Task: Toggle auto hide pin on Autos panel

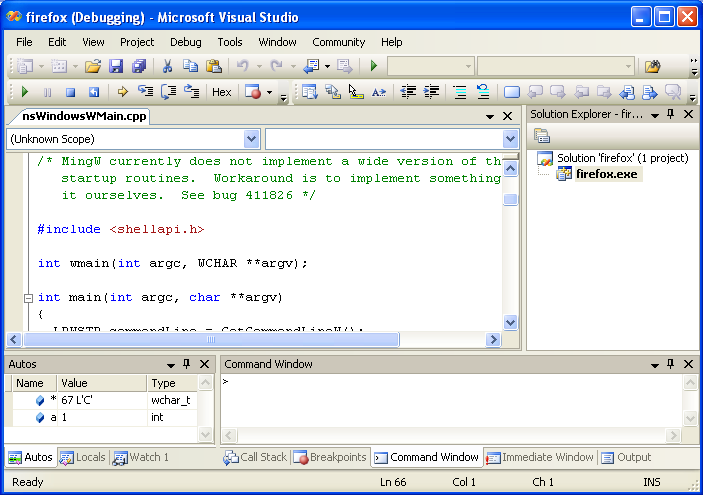Action: [x=187, y=364]
